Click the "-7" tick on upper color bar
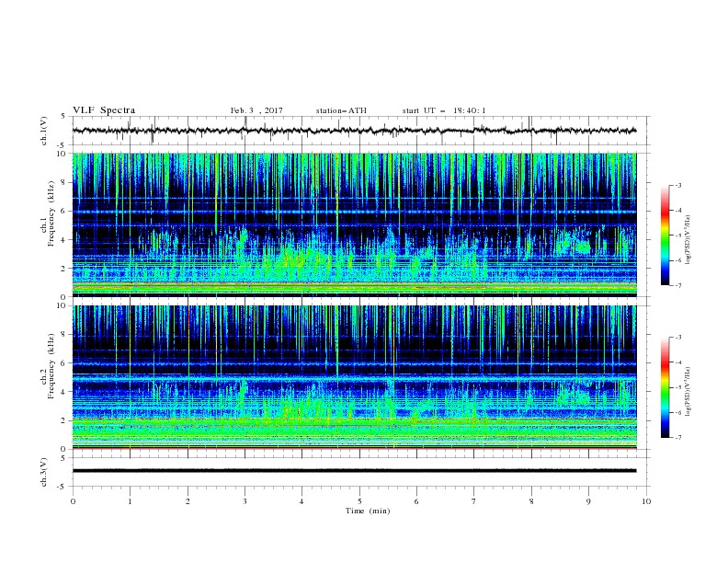The width and height of the screenshot is (728, 563). pyautogui.click(x=677, y=285)
